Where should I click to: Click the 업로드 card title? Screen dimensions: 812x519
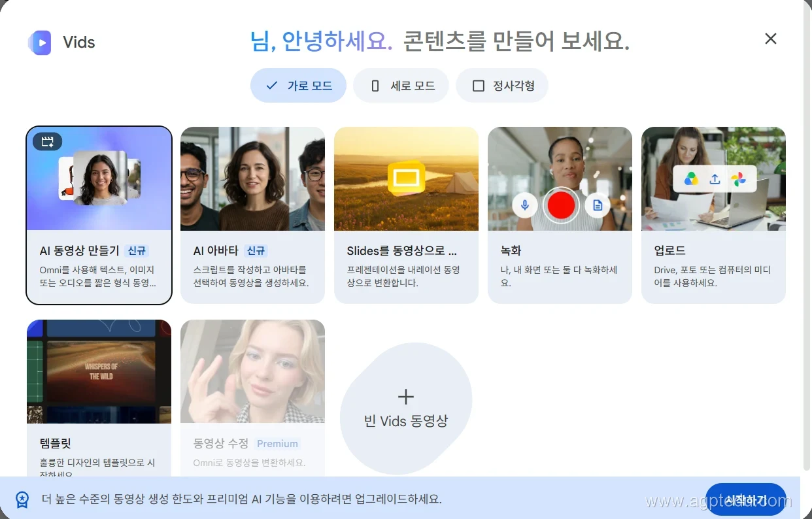click(669, 251)
